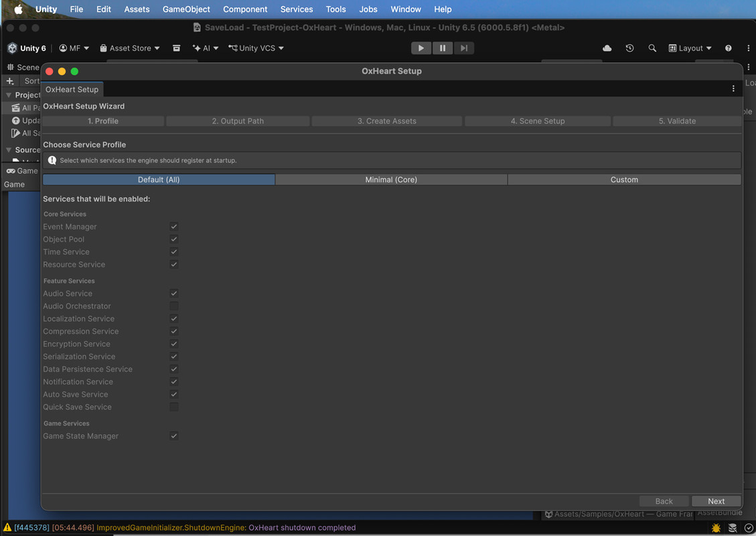This screenshot has width=756, height=536.
Task: Start Play mode with the Play button
Action: pos(421,48)
